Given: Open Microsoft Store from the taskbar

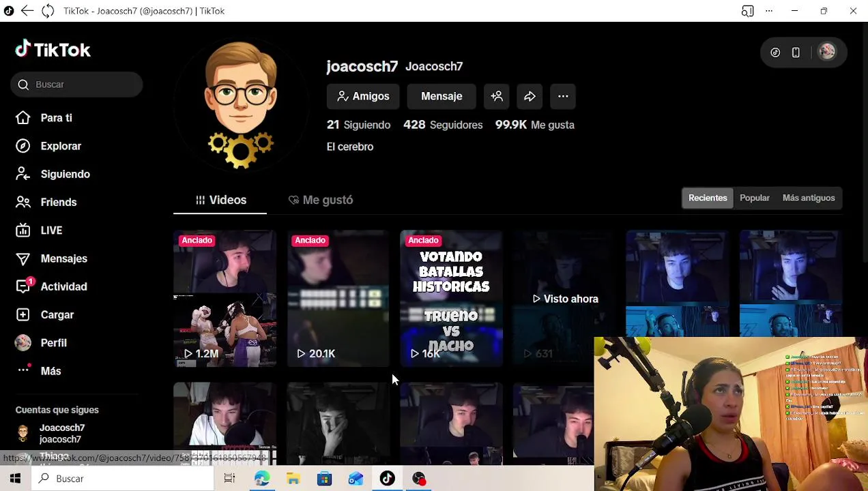Looking at the screenshot, I should tap(325, 479).
